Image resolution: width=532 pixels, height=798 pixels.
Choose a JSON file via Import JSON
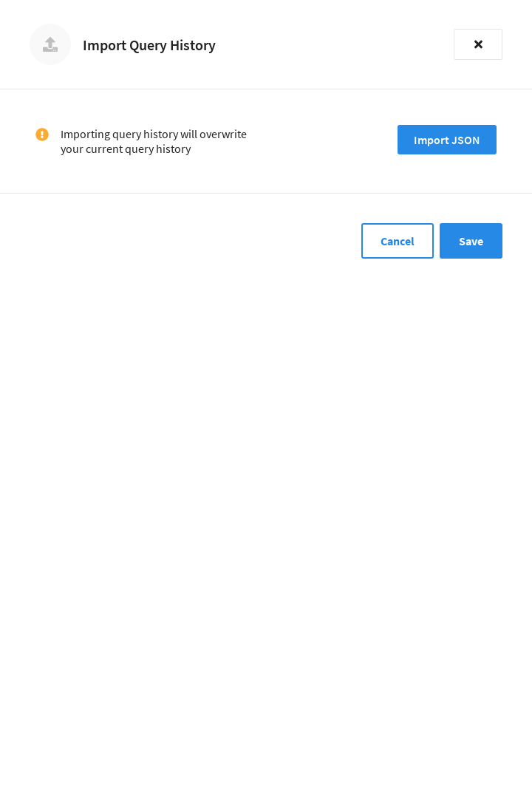pyautogui.click(x=447, y=140)
